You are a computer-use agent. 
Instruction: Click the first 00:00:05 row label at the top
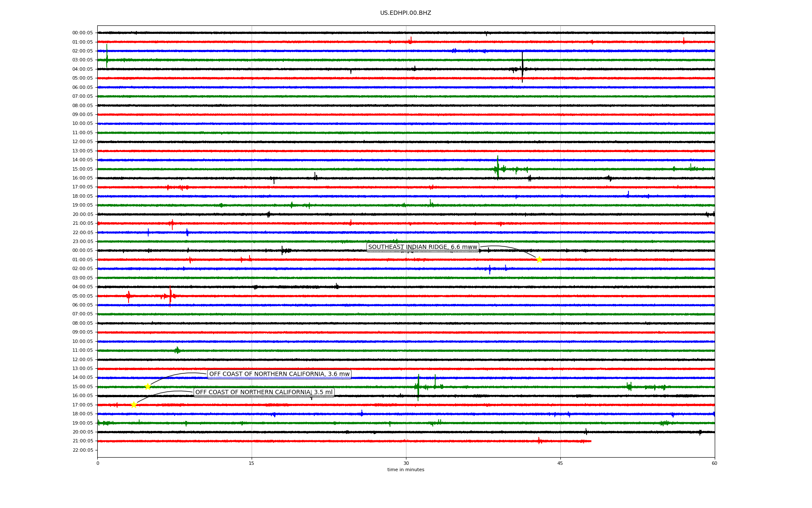(x=82, y=33)
